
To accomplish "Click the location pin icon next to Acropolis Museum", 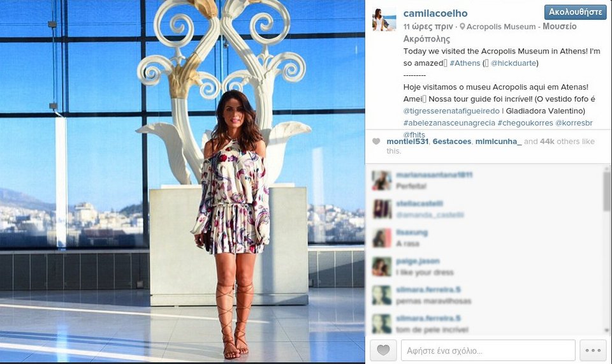I will pyautogui.click(x=462, y=27).
